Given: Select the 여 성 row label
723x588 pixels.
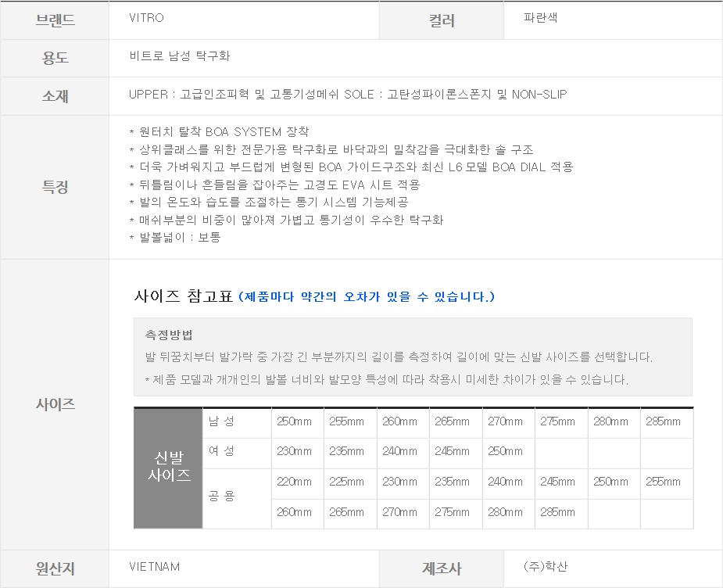Looking at the screenshot, I should coord(221,451).
